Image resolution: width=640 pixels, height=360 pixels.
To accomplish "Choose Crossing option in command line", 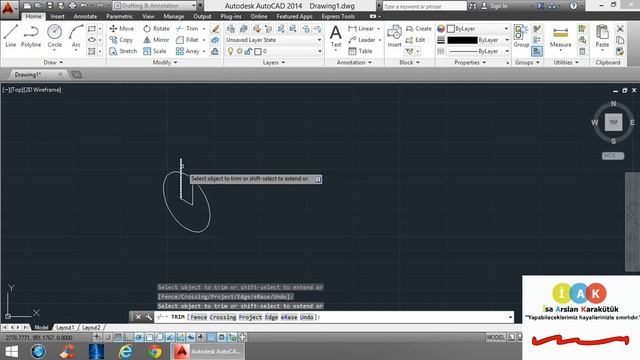I will [x=223, y=317].
